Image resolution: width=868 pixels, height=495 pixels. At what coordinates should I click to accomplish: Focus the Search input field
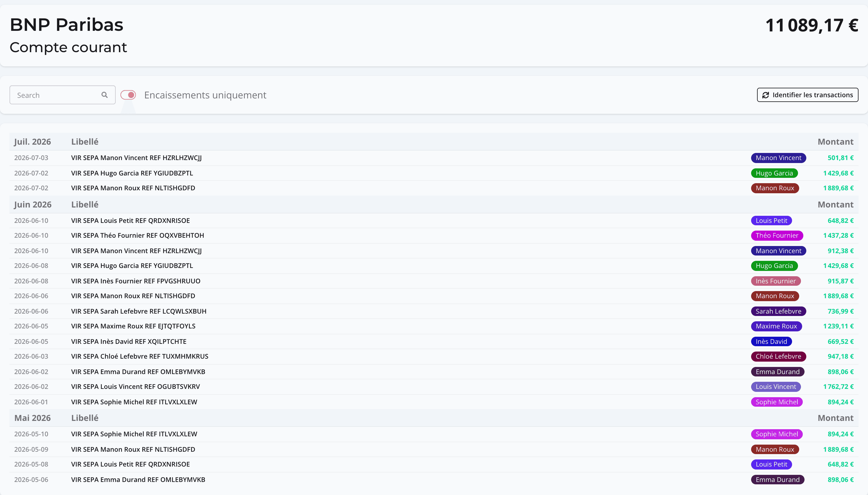pos(62,95)
